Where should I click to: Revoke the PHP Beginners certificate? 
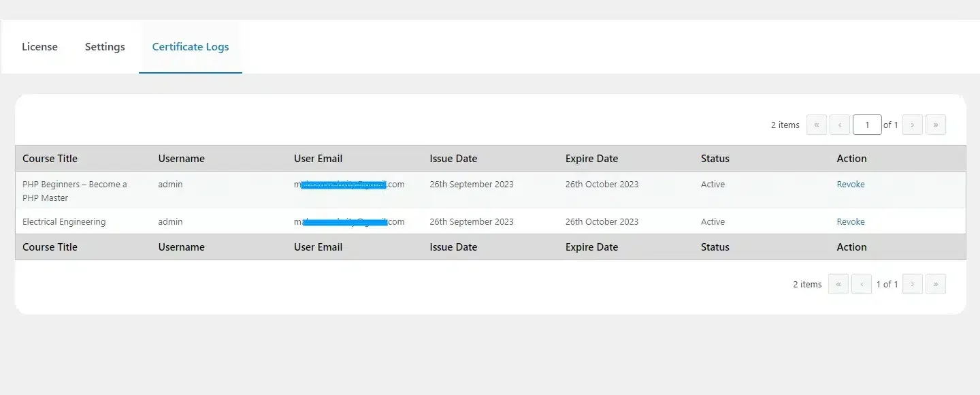[851, 184]
